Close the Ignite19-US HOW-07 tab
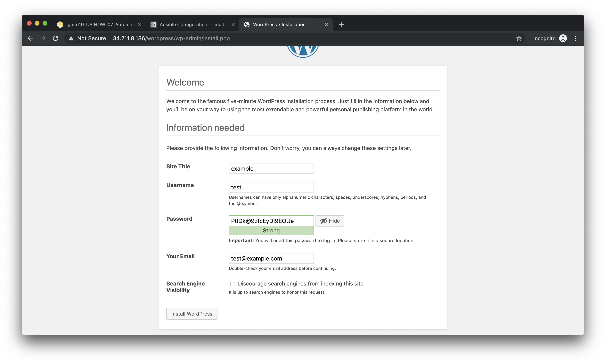Viewport: 606px width, 364px height. [140, 25]
